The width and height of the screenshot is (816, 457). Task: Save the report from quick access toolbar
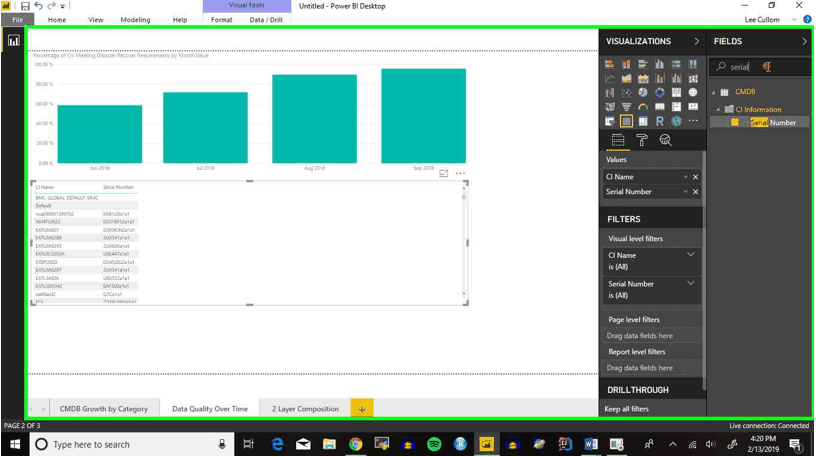25,6
